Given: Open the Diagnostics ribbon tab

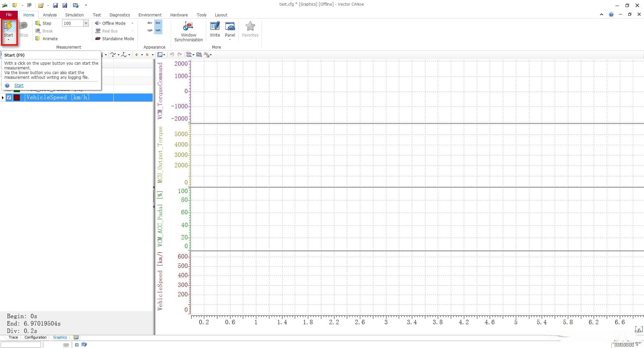Looking at the screenshot, I should 120,15.
